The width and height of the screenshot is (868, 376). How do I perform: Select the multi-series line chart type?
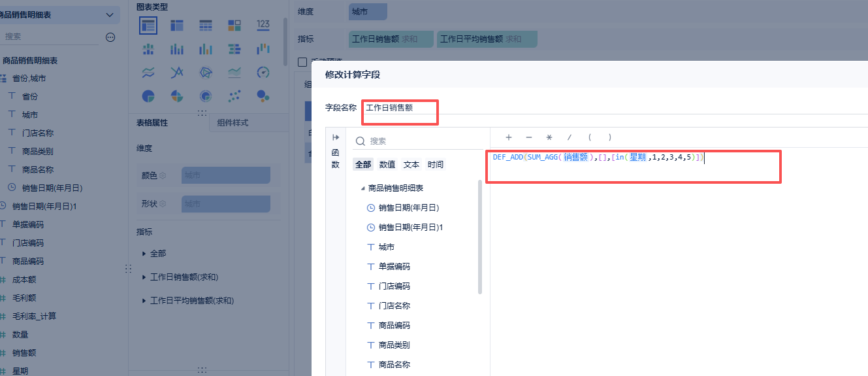coord(177,73)
